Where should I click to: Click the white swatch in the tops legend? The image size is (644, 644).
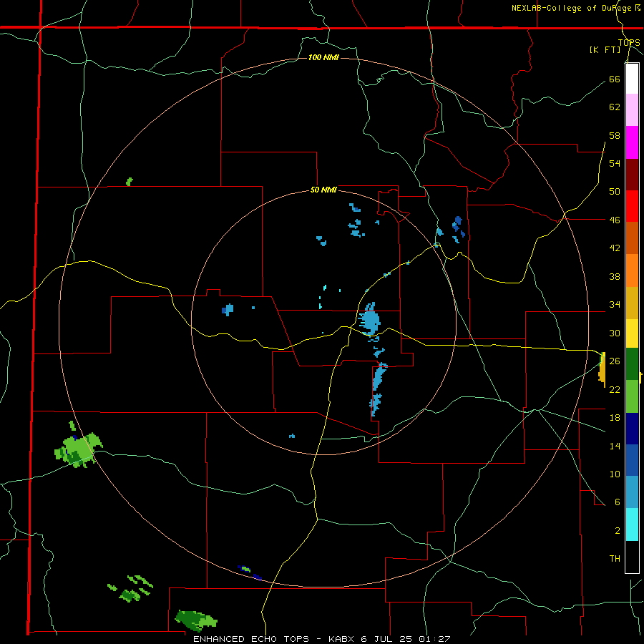pos(632,79)
